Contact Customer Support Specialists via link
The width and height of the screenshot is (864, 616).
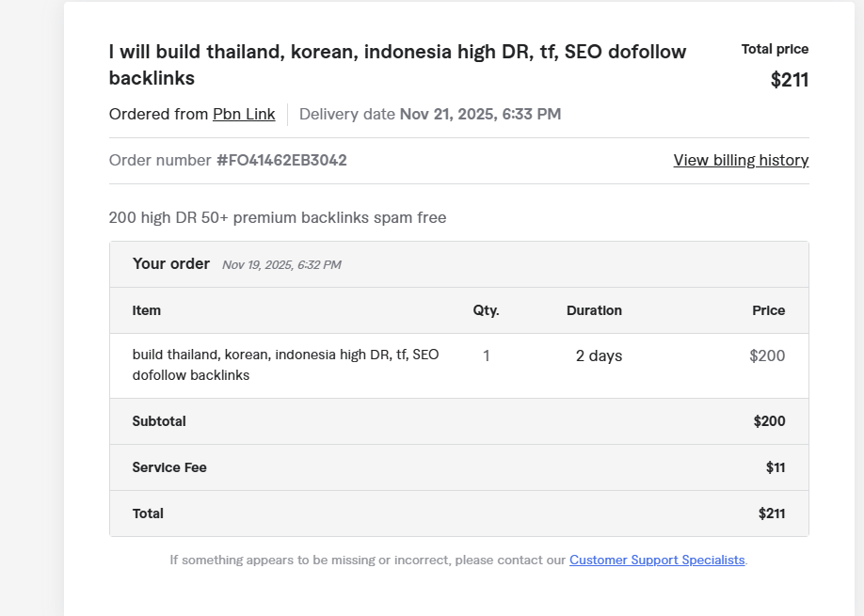[657, 560]
